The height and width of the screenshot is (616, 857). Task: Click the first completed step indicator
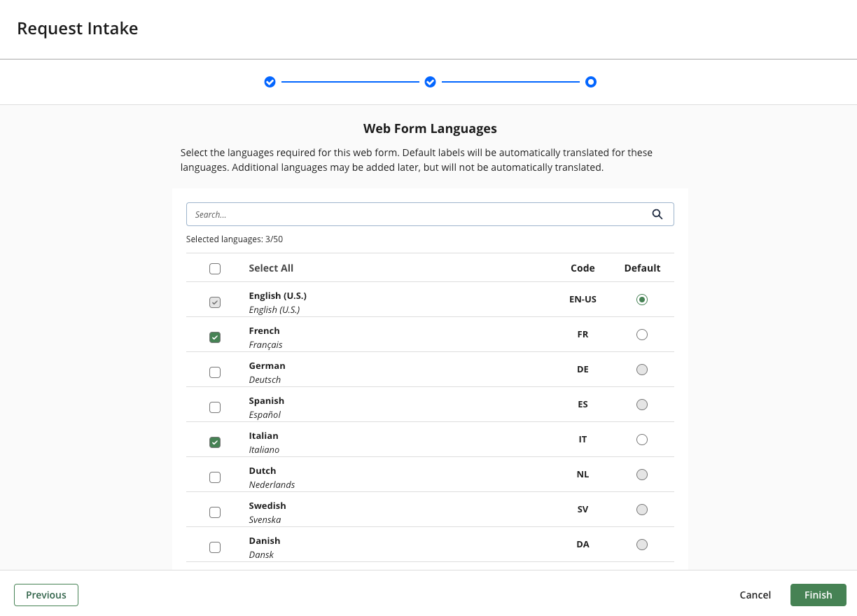pyautogui.click(x=270, y=82)
